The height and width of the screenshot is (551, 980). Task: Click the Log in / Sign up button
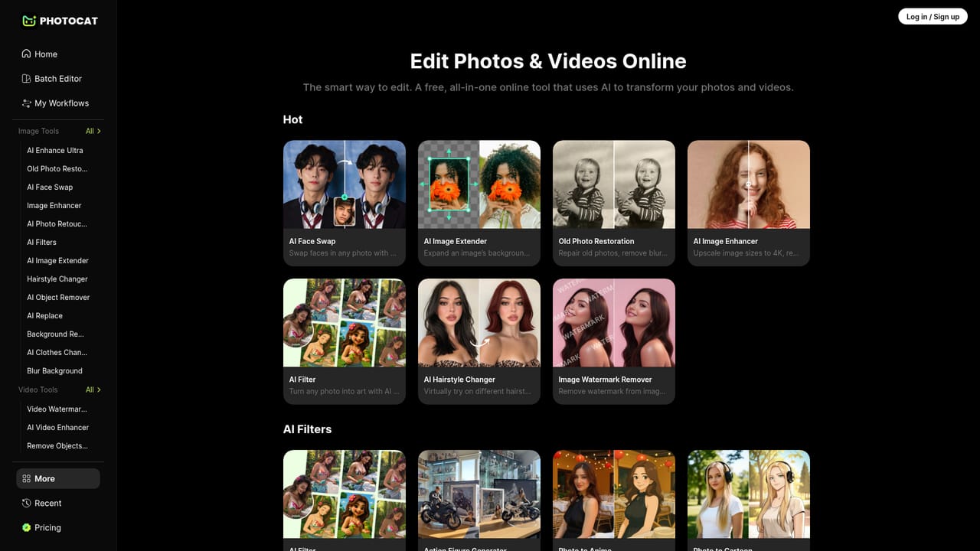[933, 17]
